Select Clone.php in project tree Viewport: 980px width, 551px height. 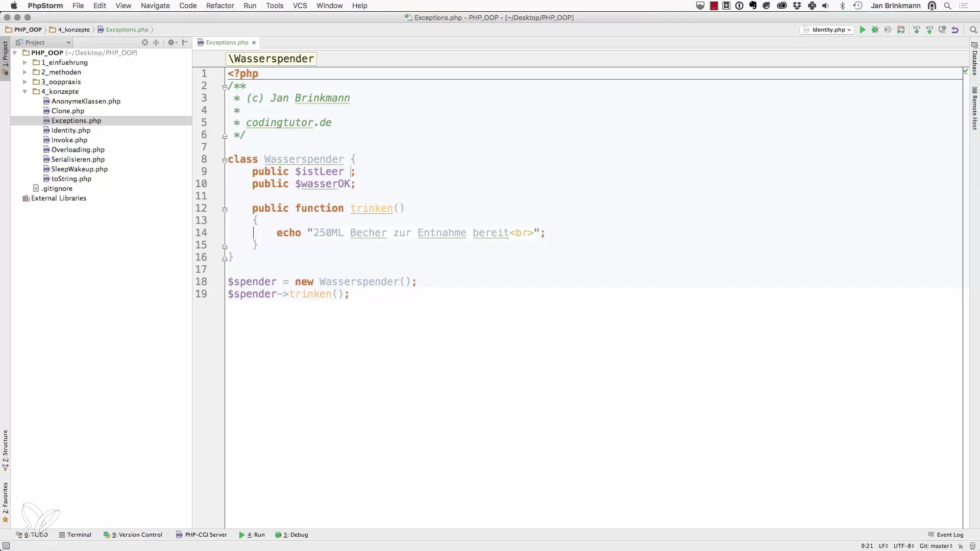[x=67, y=111]
